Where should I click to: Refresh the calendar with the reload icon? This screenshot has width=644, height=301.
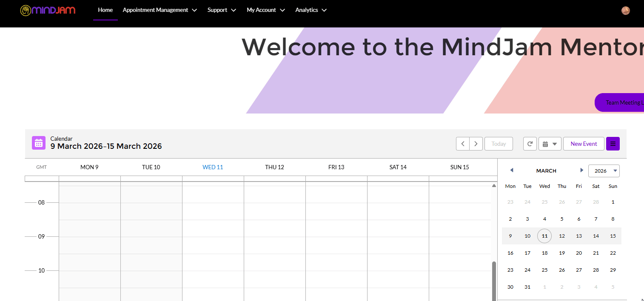[x=530, y=144]
